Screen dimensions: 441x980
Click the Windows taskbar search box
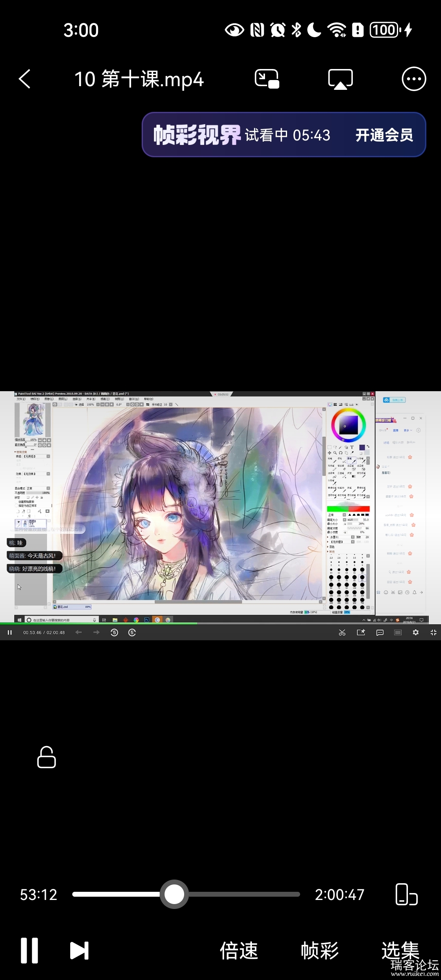[x=62, y=620]
